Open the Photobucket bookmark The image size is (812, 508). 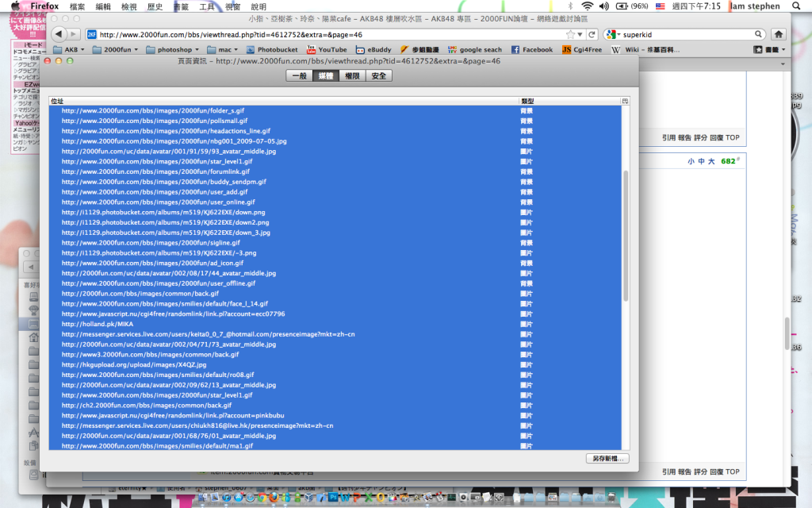pos(271,49)
